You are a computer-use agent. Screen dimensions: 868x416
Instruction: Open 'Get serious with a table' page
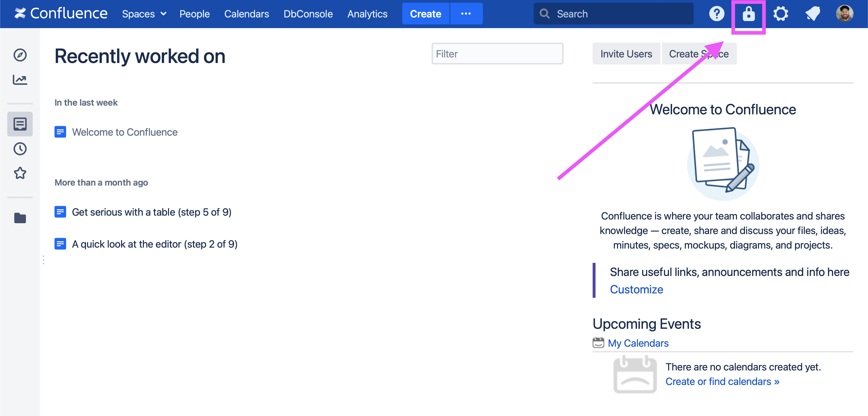[x=151, y=212]
